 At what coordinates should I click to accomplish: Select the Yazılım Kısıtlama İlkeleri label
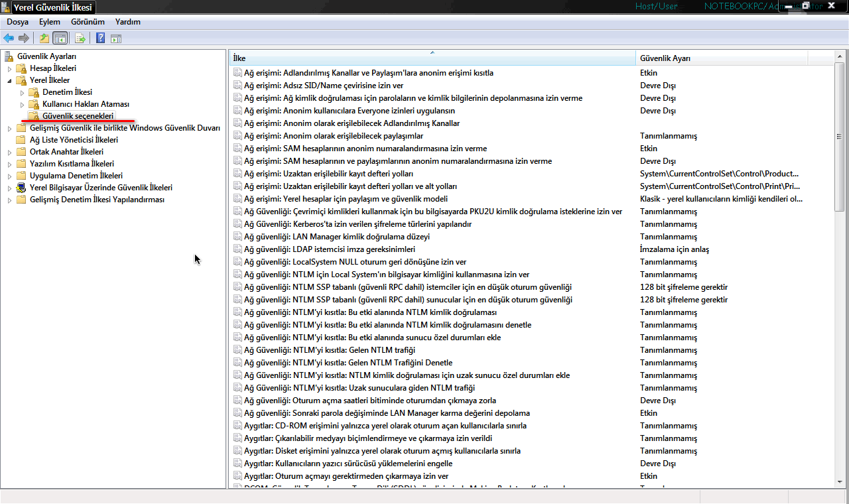[x=72, y=164]
